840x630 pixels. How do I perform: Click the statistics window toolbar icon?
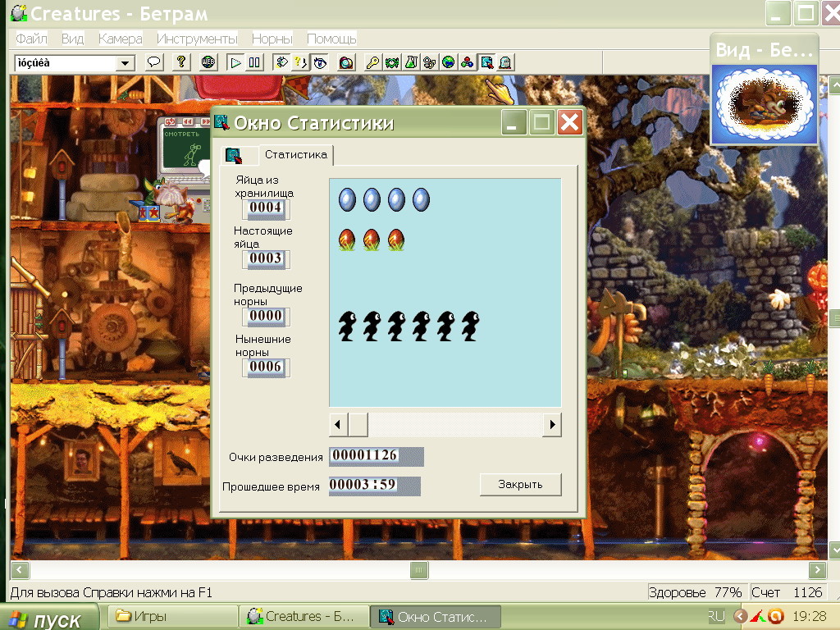pos(486,62)
